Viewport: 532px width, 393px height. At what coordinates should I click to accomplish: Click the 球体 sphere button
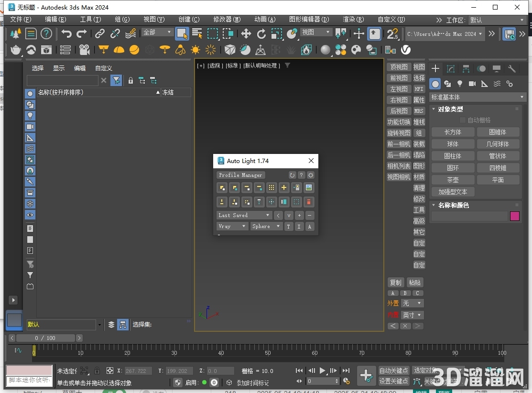coord(453,144)
